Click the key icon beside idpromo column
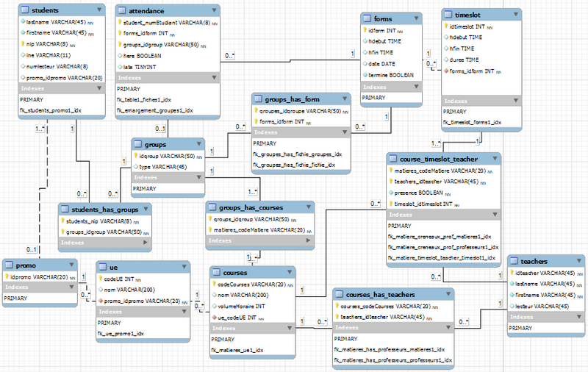 pyautogui.click(x=7, y=276)
